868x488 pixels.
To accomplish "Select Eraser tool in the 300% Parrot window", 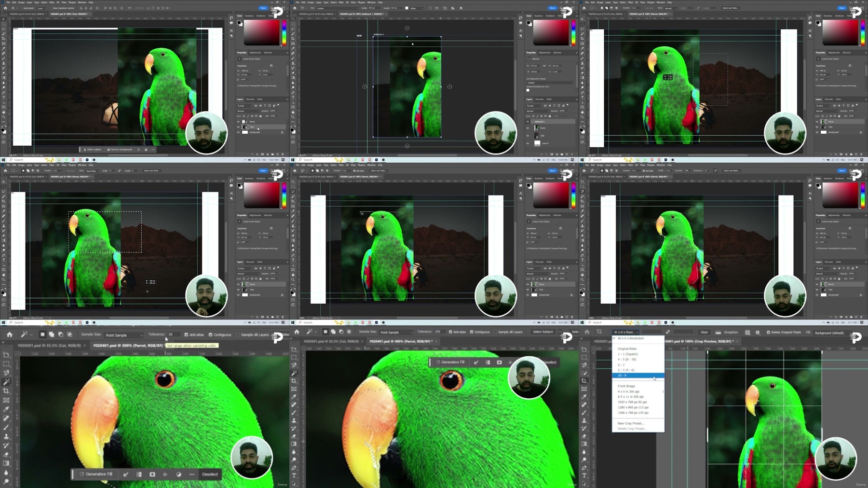I will pyautogui.click(x=6, y=455).
